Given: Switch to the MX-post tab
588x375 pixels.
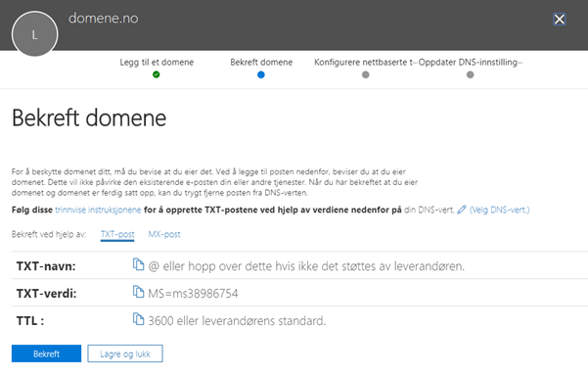Looking at the screenshot, I should click(164, 234).
